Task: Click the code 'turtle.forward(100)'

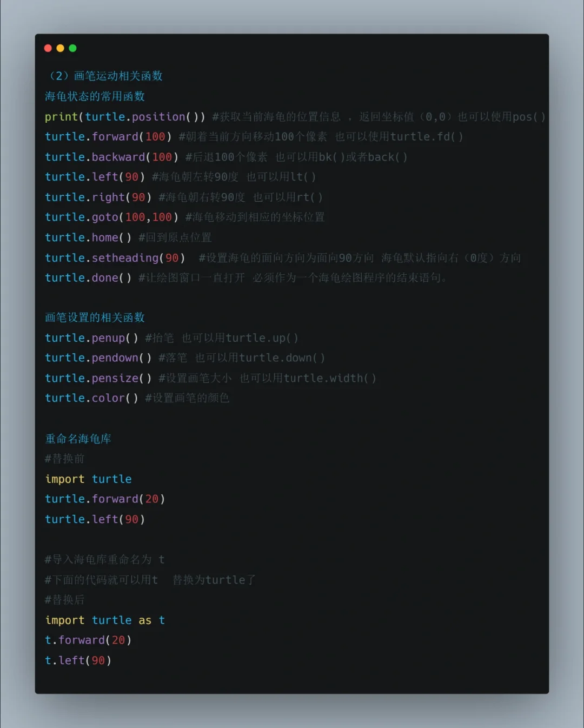Action: (x=108, y=137)
